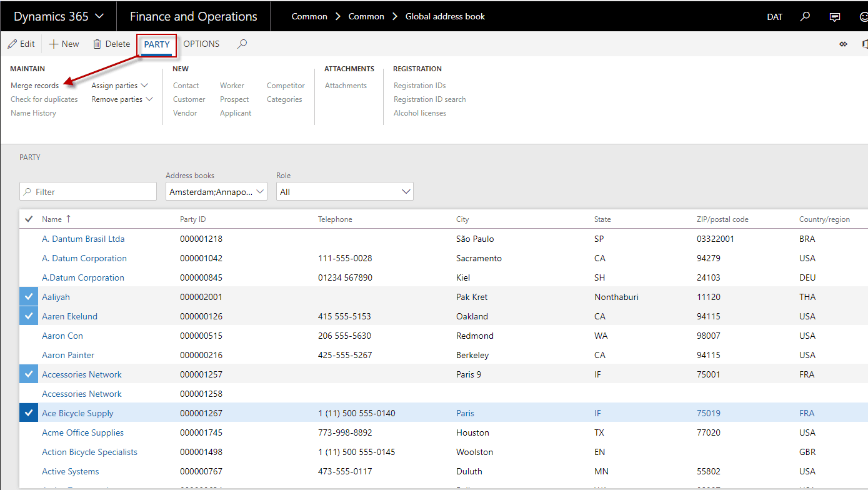This screenshot has width=868, height=490.
Task: Click the smiley feedback icon
Action: [x=864, y=17]
